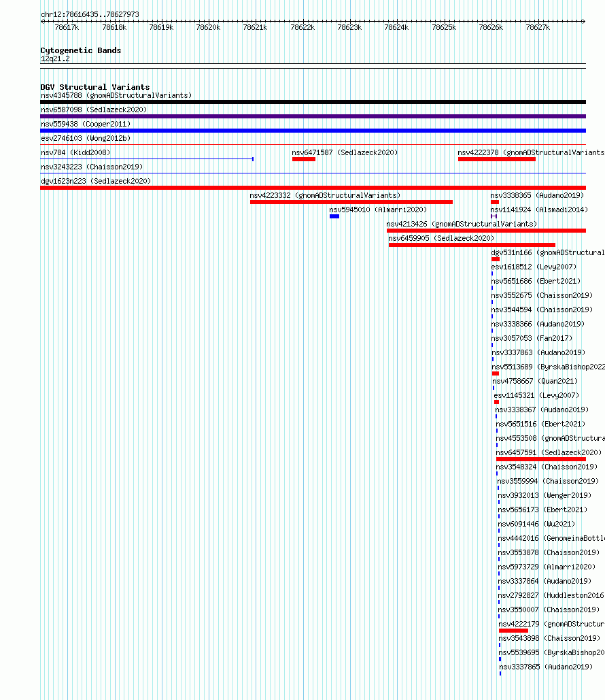Click nsv4553508 gnomAD variant label
The height and width of the screenshot is (700, 605).
point(551,438)
